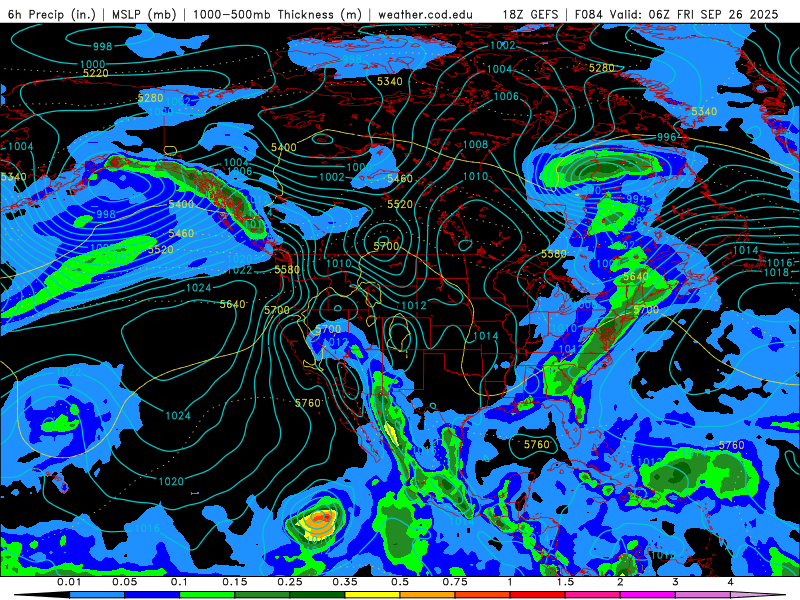Click the legend value label '4'
This screenshot has width=800, height=600.
[731, 582]
